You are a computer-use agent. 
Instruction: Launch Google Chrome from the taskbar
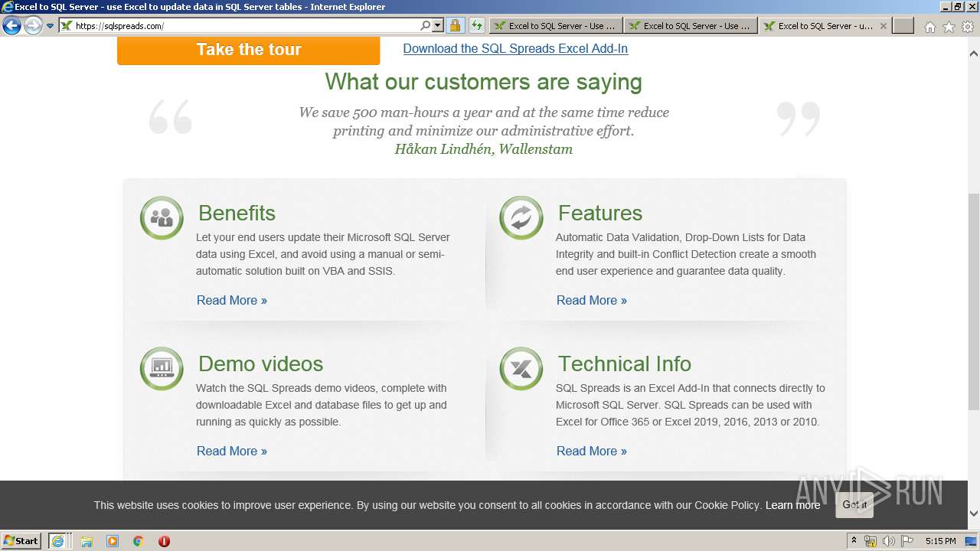pyautogui.click(x=139, y=541)
